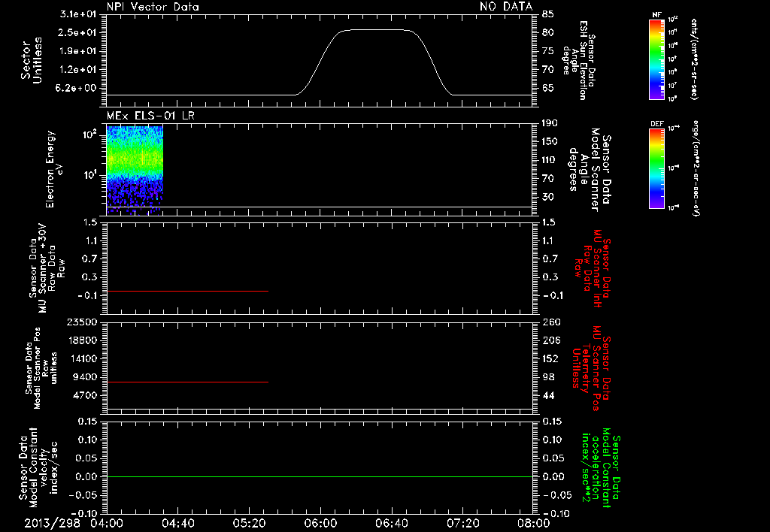The image size is (770, 532).
Task: Click the 'MU Scanner +30V Raw Data' left axis label
Action: 46,268
